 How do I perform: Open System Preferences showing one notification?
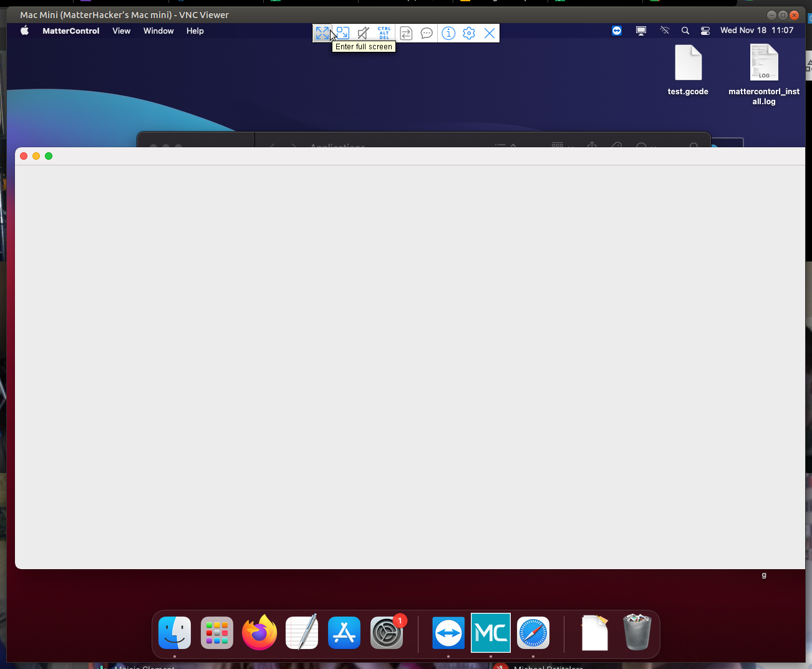point(386,632)
